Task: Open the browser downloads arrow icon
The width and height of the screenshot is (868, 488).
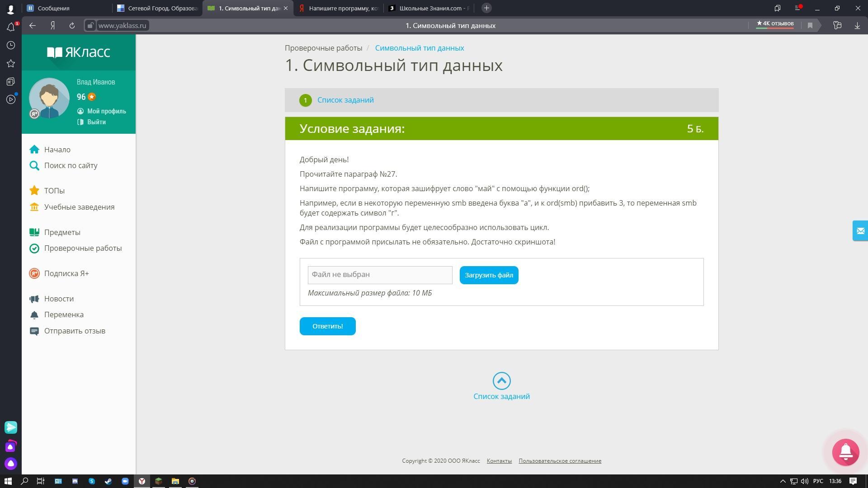Action: 857,26
